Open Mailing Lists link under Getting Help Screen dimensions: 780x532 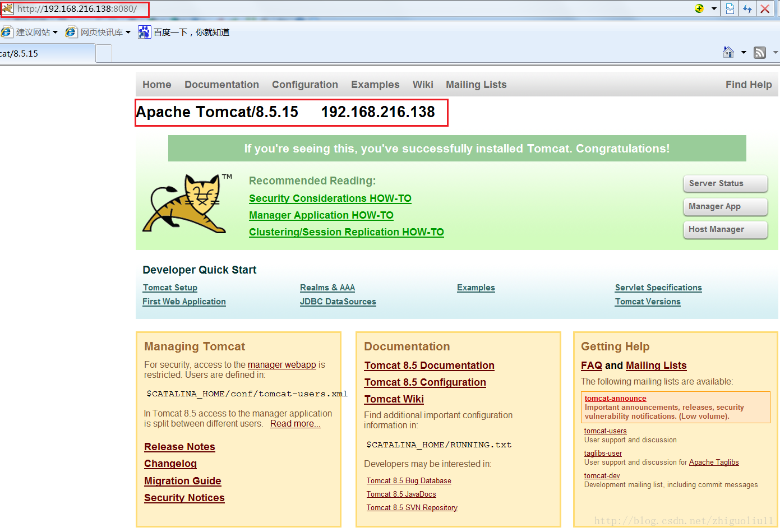tap(656, 366)
